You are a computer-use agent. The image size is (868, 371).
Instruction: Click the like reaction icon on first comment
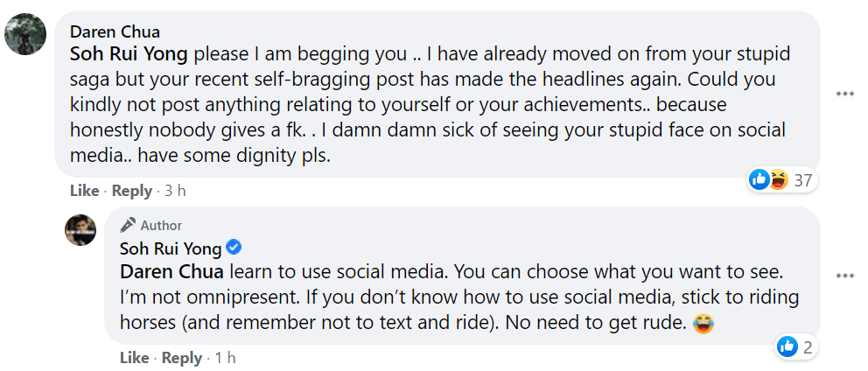pyautogui.click(x=759, y=179)
